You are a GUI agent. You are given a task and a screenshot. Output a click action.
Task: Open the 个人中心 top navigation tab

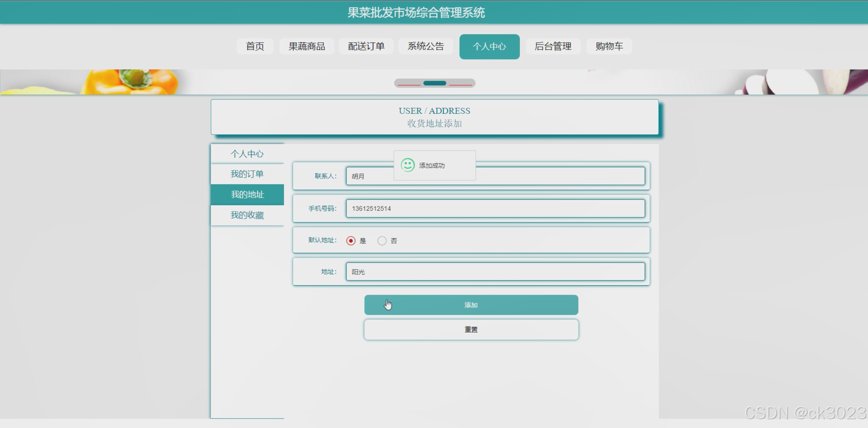(x=489, y=47)
